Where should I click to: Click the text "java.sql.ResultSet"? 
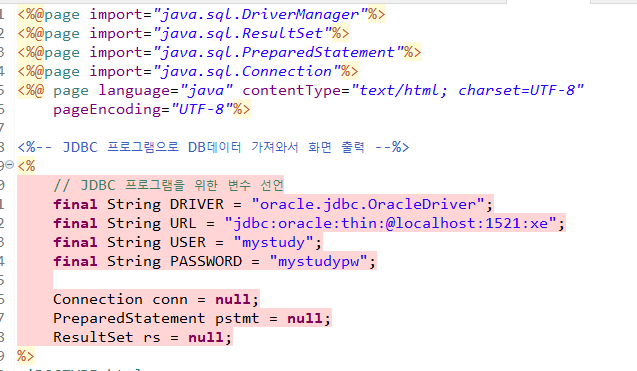pyautogui.click(x=242, y=33)
